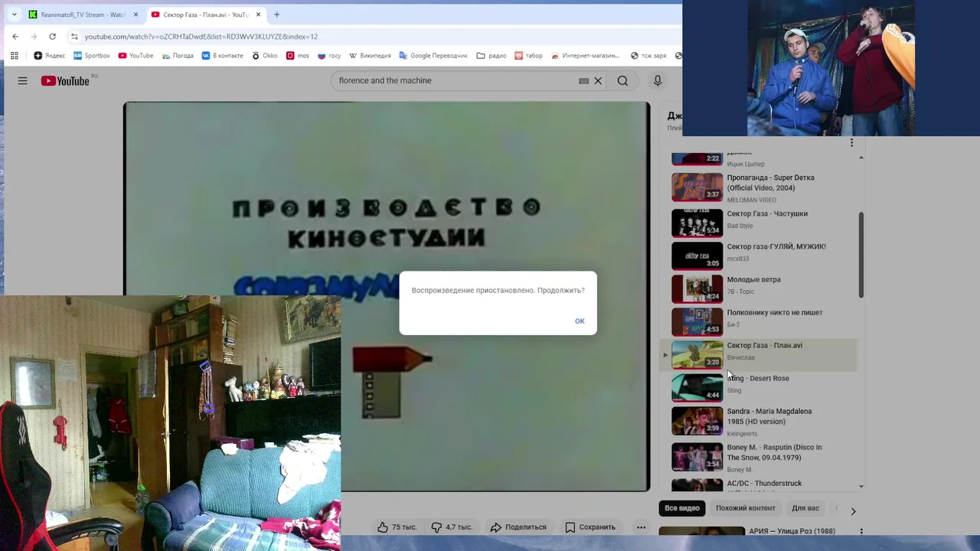Open the тсж заря bookmark
The height and width of the screenshot is (551, 980).
(648, 55)
